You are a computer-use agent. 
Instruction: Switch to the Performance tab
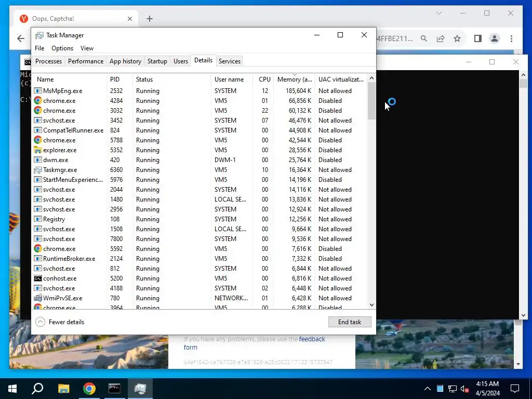click(x=86, y=61)
